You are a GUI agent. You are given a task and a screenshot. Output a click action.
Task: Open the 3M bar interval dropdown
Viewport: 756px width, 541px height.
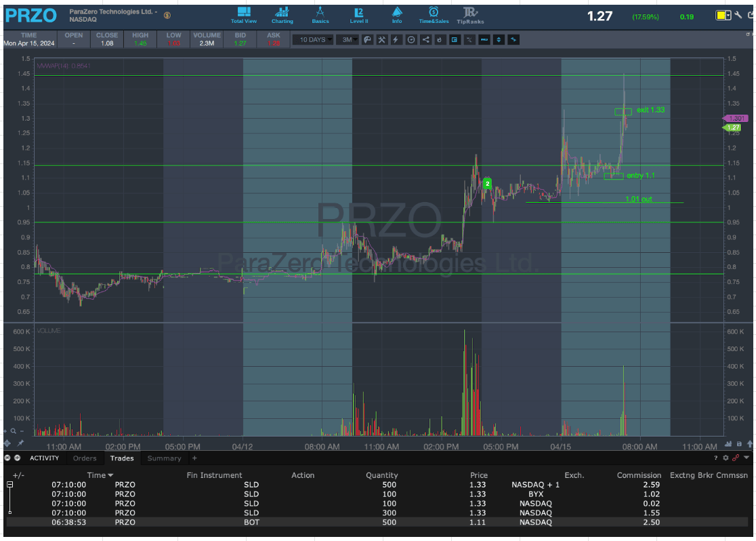pos(348,39)
